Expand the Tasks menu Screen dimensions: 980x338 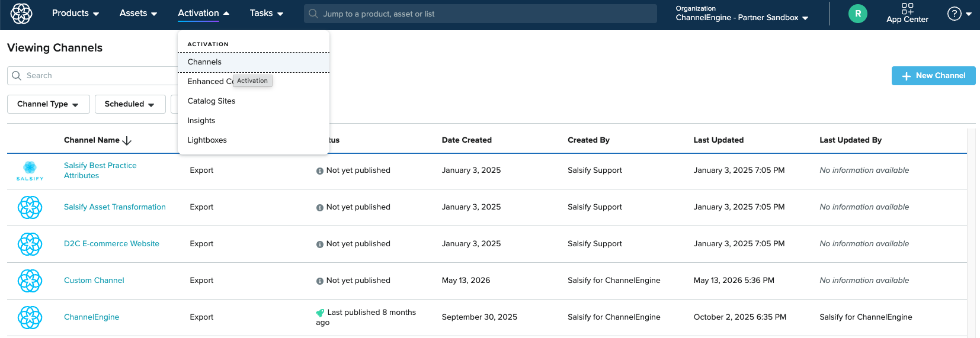pyautogui.click(x=266, y=13)
